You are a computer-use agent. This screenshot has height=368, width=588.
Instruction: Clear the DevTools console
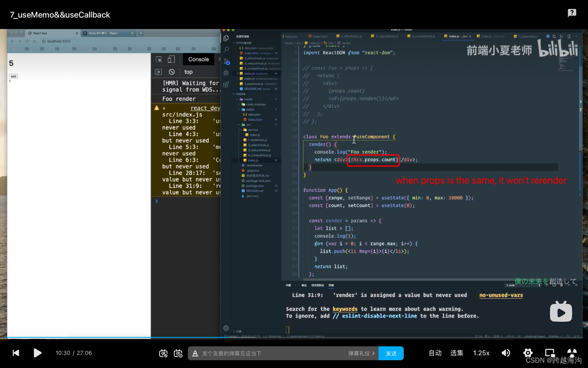(x=172, y=72)
